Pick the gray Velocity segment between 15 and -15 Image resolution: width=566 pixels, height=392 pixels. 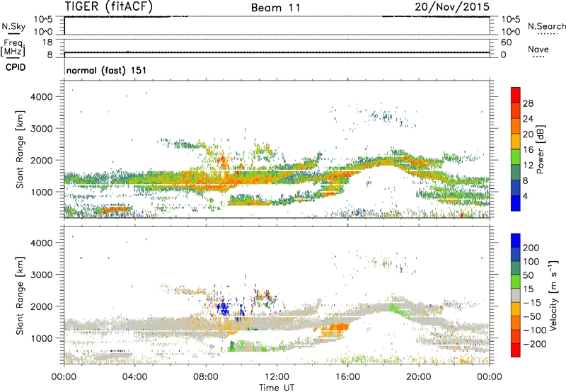point(516,295)
